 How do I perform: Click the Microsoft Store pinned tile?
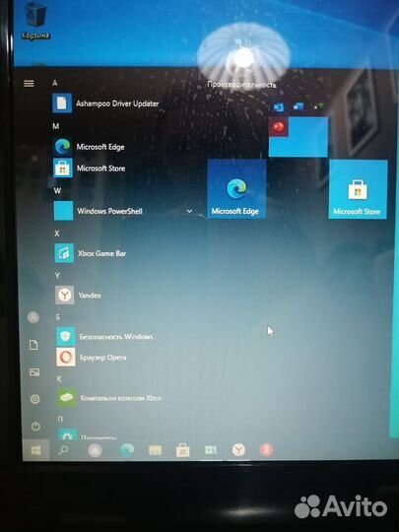click(358, 189)
